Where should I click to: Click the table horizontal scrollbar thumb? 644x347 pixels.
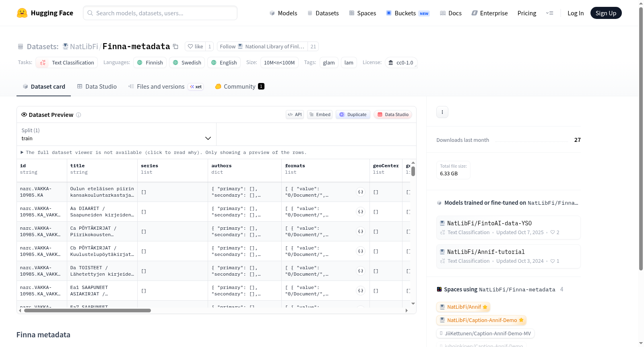[87, 310]
